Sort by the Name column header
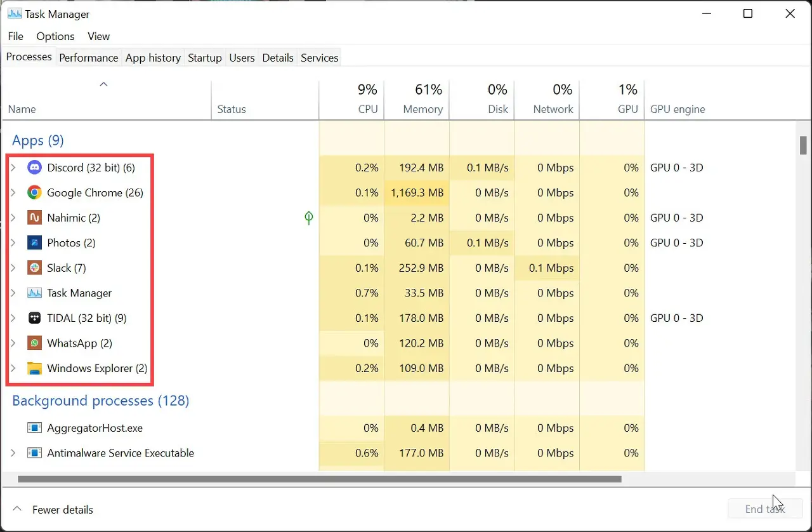Viewport: 812px width, 532px height. pos(106,100)
